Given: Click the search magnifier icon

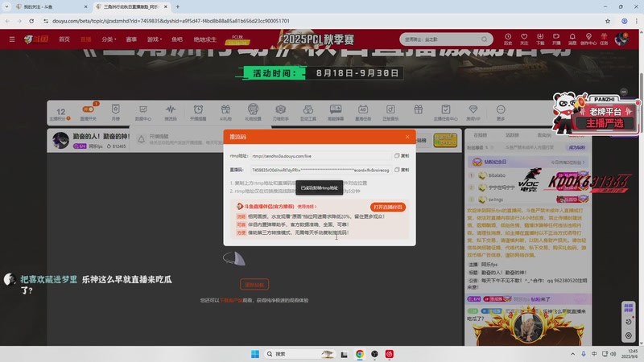Looking at the screenshot, I should [x=485, y=39].
